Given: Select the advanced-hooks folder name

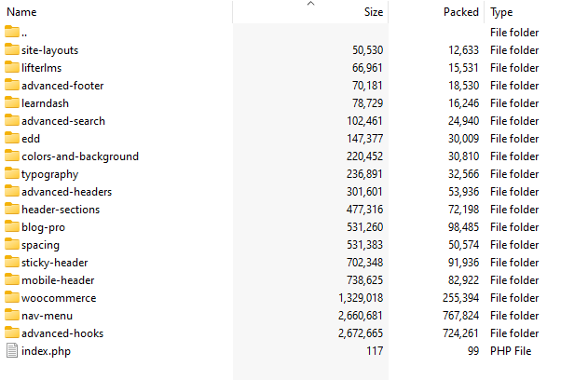Looking at the screenshot, I should point(62,333).
